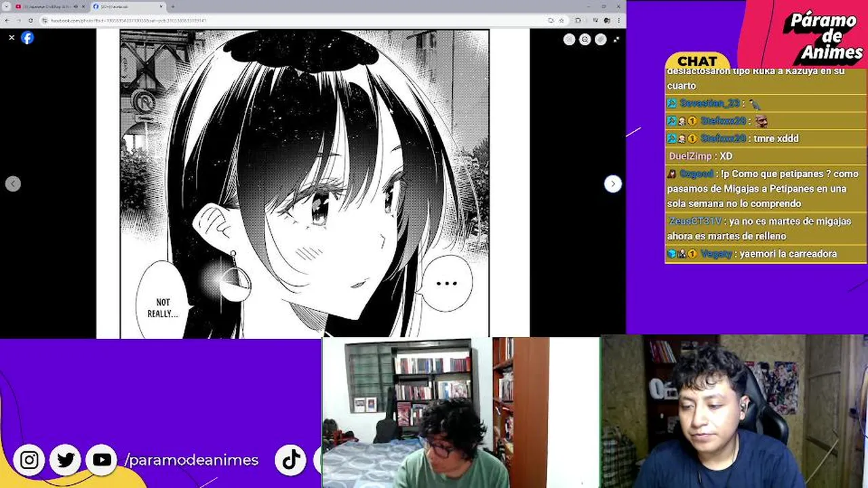
Task: Go to the next photo
Action: coord(613,184)
